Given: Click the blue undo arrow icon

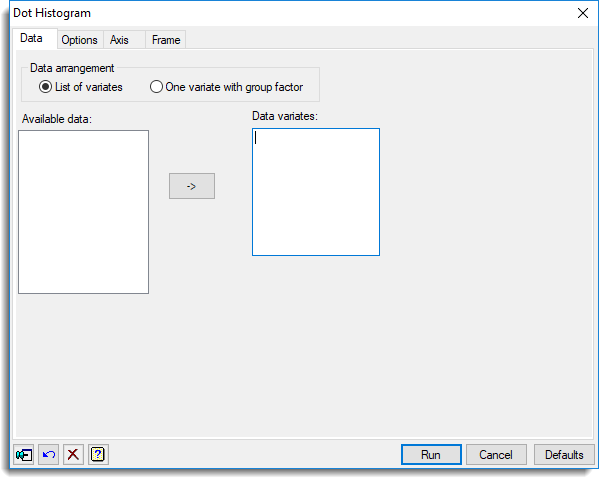Looking at the screenshot, I should (49, 455).
